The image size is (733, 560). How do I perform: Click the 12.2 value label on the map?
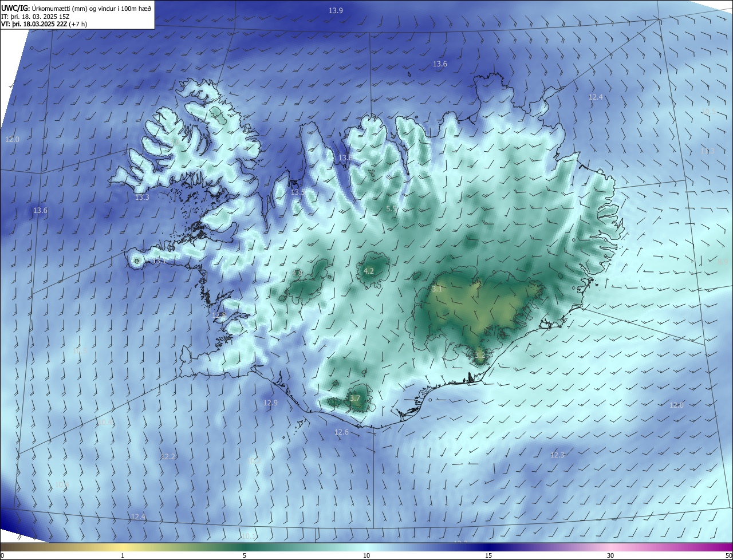(168, 457)
